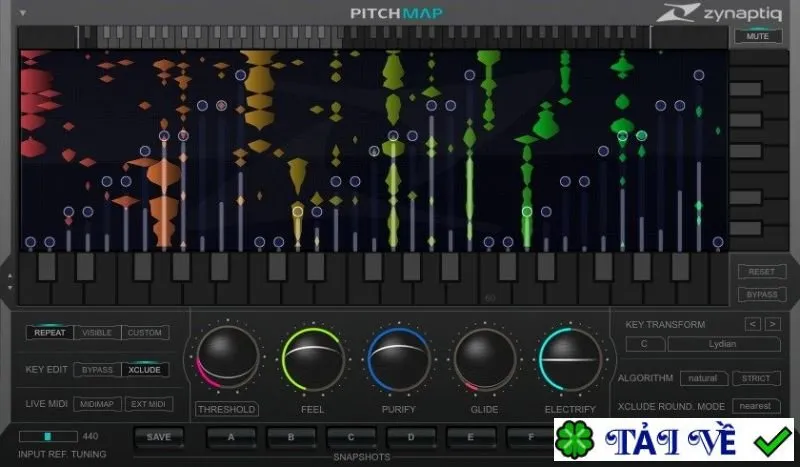Click the rightmost black key on the lower keyboard
Viewport: 800px width, 467px height.
tap(680, 266)
